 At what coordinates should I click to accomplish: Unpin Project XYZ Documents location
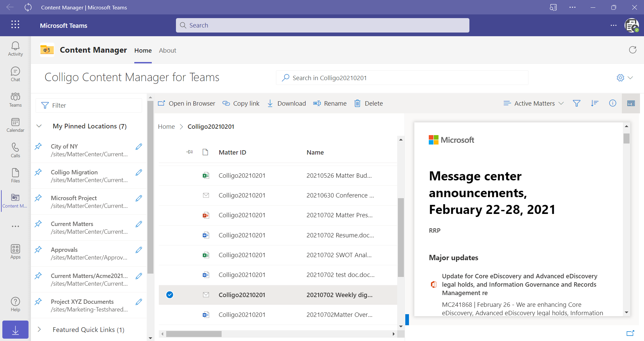click(38, 302)
